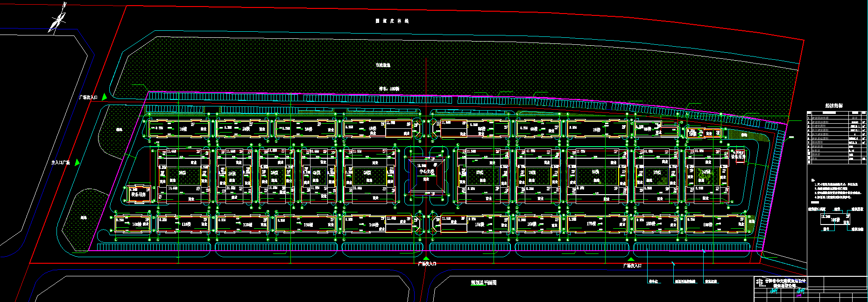This screenshot has height=302, width=868.
Task: Click the parking count text above the site
Action: 388,89
